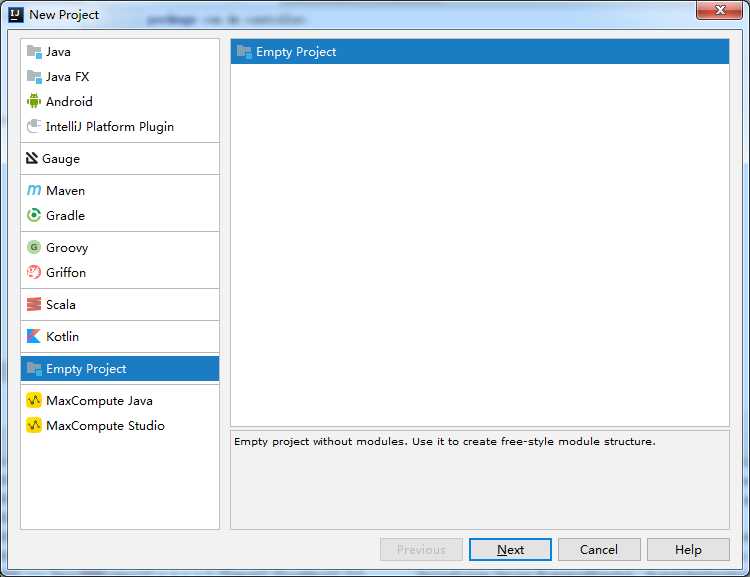
Task: Select IntelliJ Platform Plugin label
Action: [110, 127]
